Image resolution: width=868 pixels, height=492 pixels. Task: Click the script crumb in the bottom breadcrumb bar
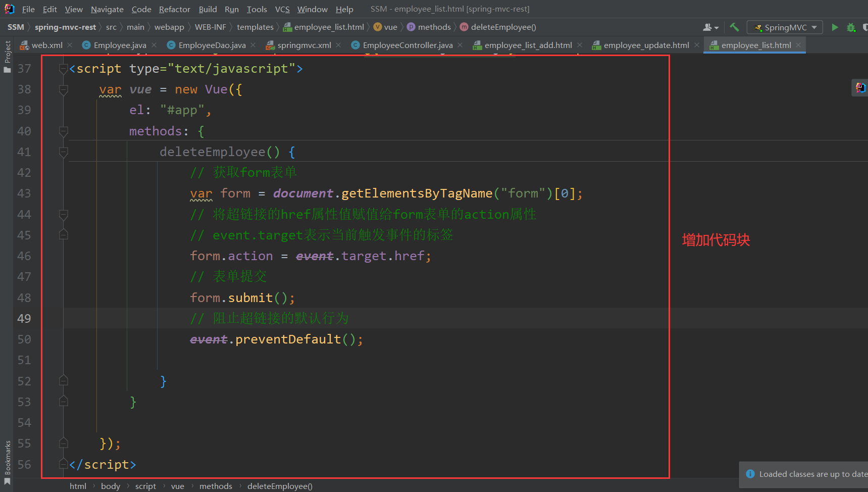[145, 486]
